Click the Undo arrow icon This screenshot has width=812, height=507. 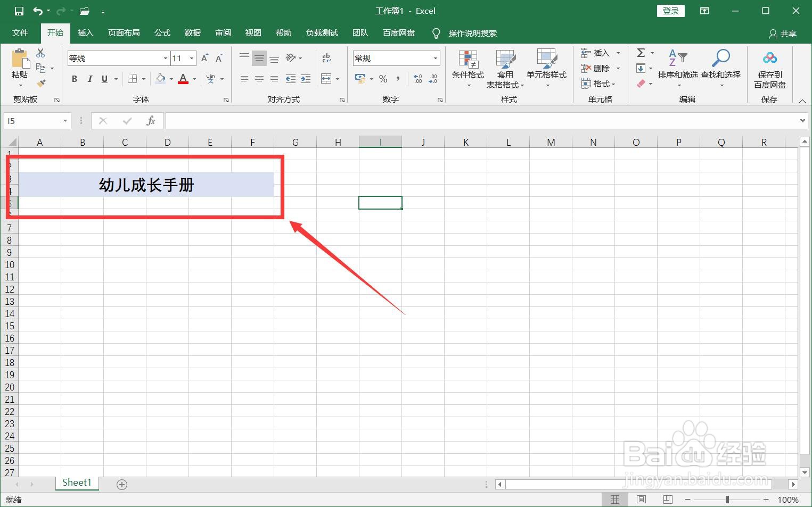[37, 11]
